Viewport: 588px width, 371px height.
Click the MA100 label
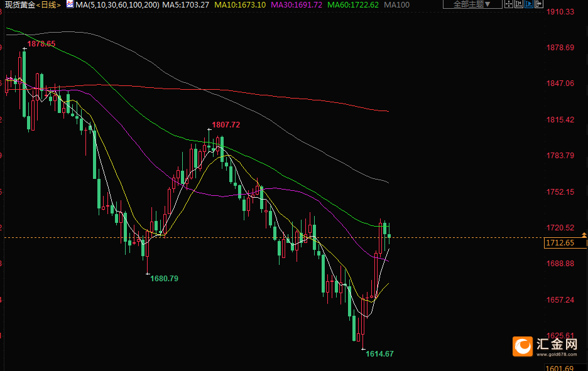[397, 5]
